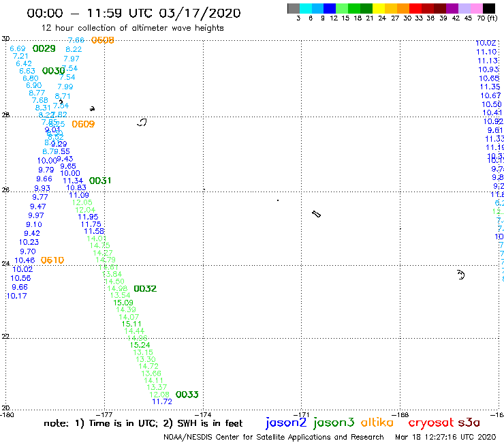The width and height of the screenshot is (504, 443).
Task: Click the '-177' longitude axis label
Action: 104,415
